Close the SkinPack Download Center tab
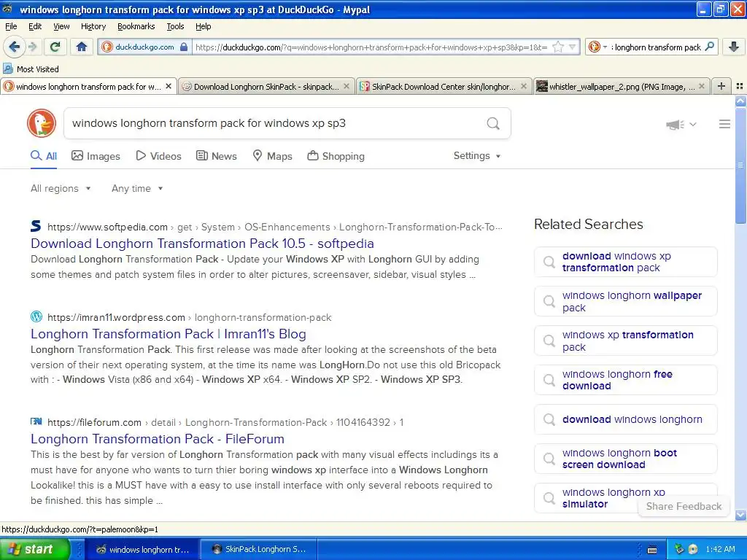This screenshot has width=747, height=560. [x=524, y=86]
